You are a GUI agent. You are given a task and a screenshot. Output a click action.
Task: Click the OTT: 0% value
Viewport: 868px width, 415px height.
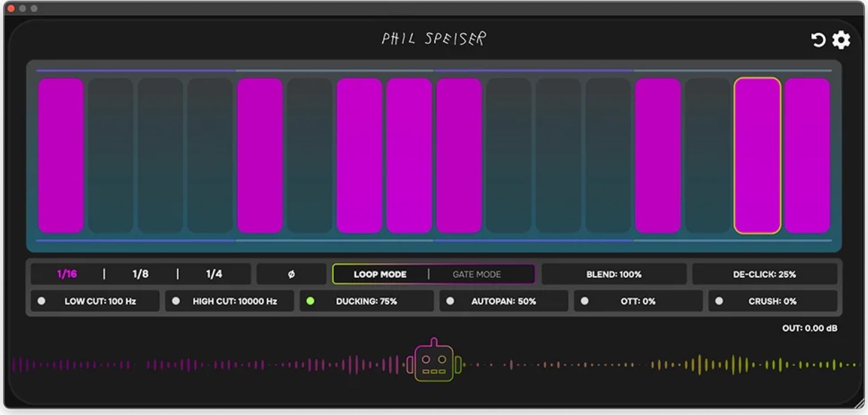638,301
